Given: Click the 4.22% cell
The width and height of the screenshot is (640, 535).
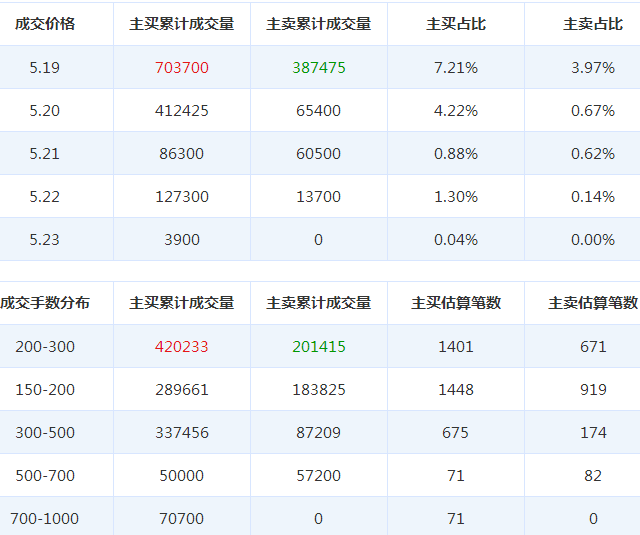Looking at the screenshot, I should click(x=456, y=111).
